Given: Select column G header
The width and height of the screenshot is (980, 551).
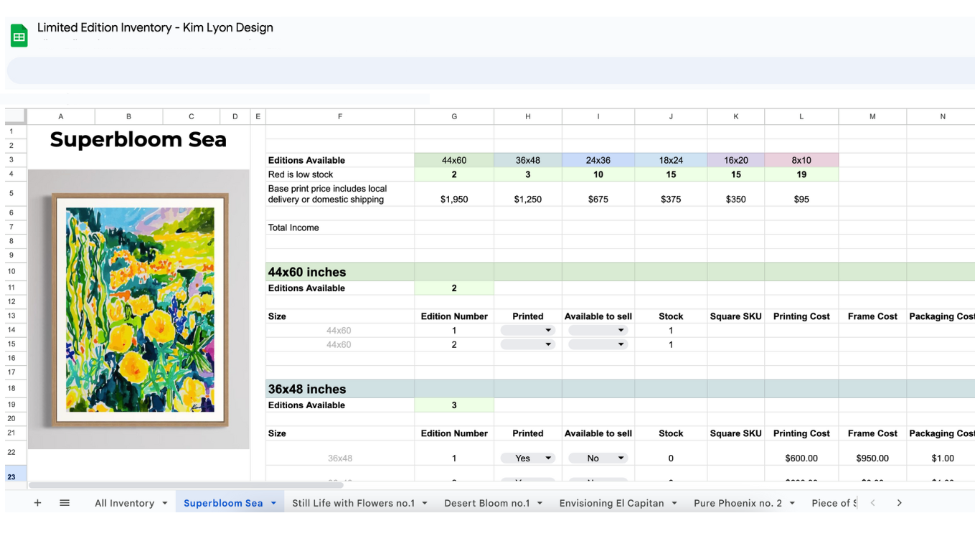Looking at the screenshot, I should point(454,116).
